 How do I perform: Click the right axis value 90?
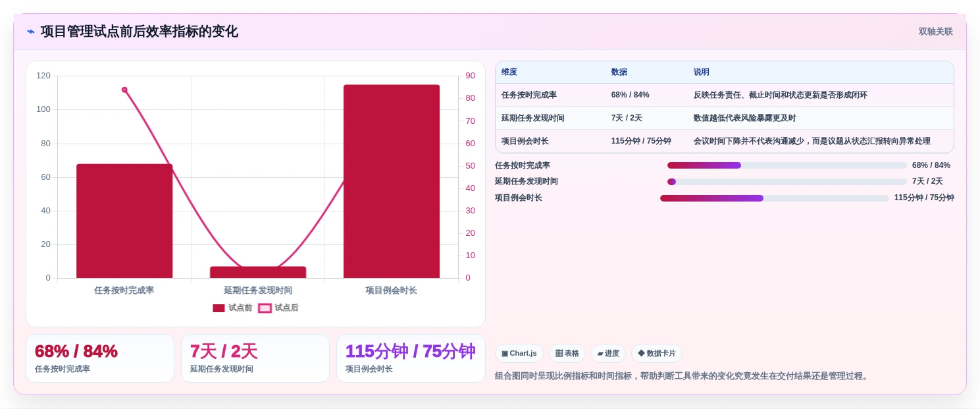click(x=470, y=76)
